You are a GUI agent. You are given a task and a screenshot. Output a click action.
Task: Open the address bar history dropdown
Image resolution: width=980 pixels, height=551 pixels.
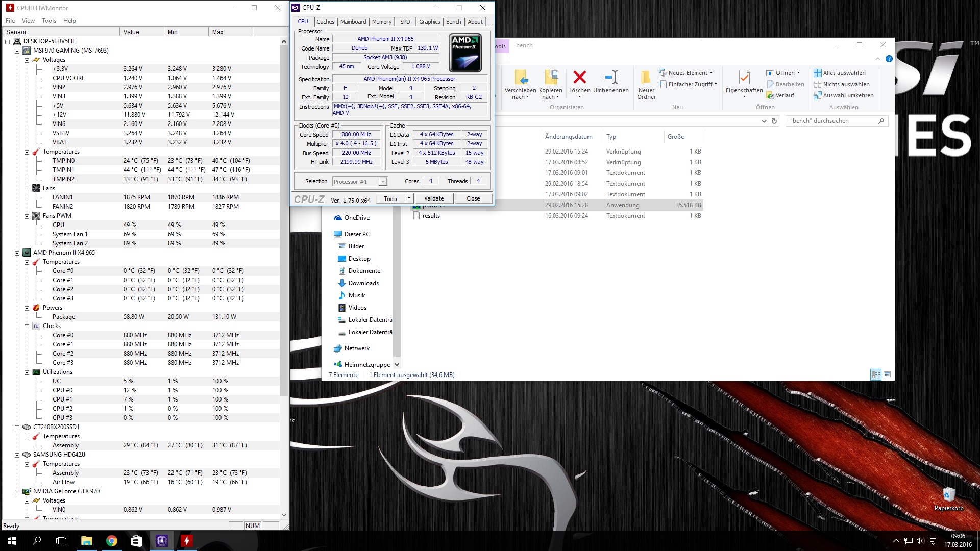(x=764, y=121)
